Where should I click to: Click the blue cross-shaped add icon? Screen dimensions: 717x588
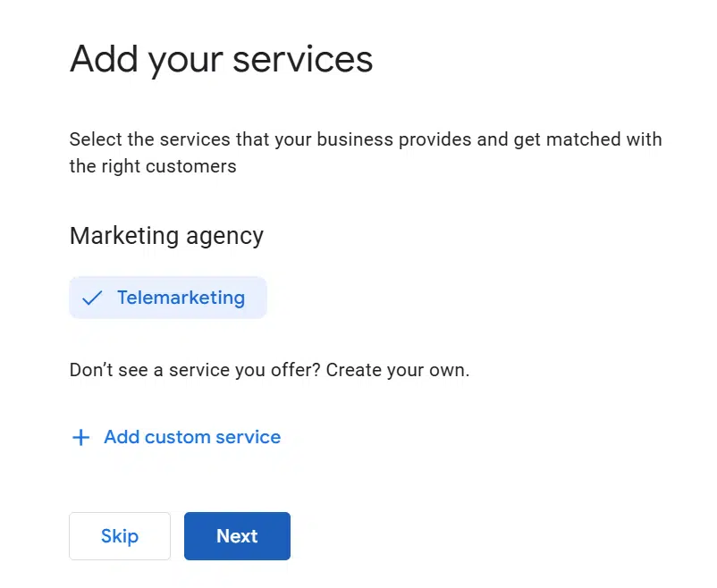tap(81, 437)
